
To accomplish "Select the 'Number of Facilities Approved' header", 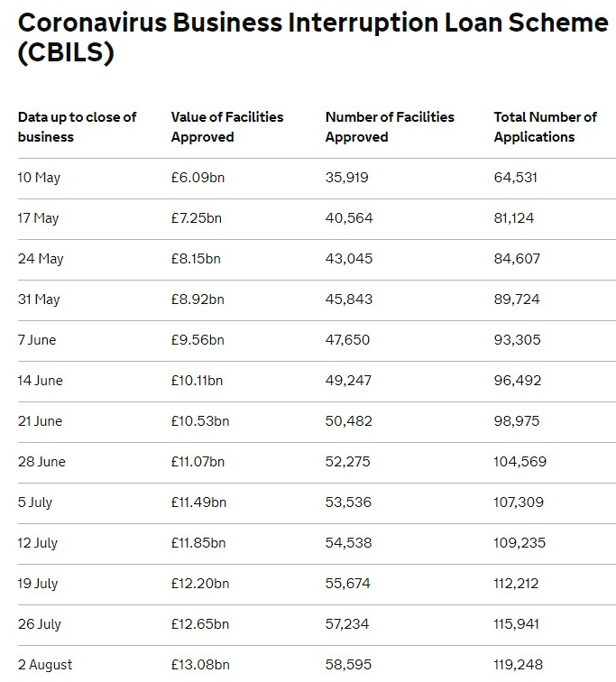I will [x=390, y=127].
